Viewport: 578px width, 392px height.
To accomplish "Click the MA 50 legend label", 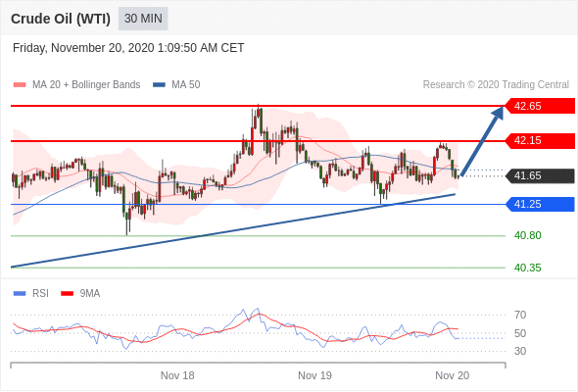I will tap(186, 85).
